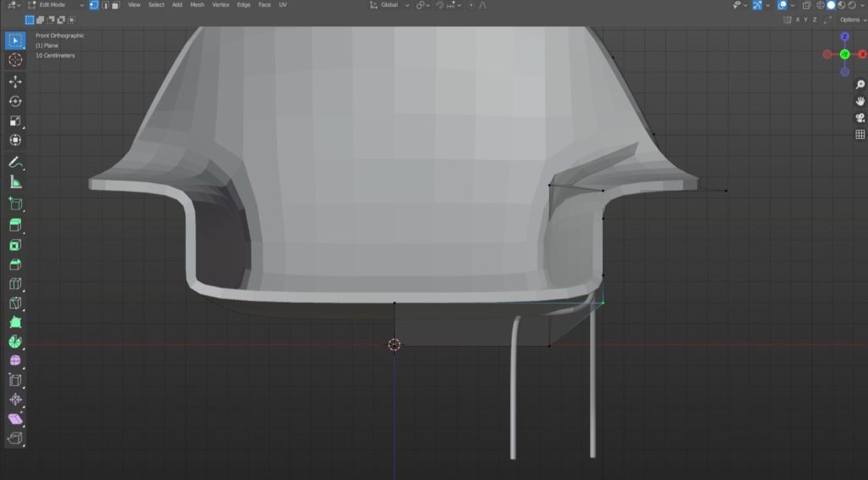Toggle X-ray view in the header

pos(807,5)
